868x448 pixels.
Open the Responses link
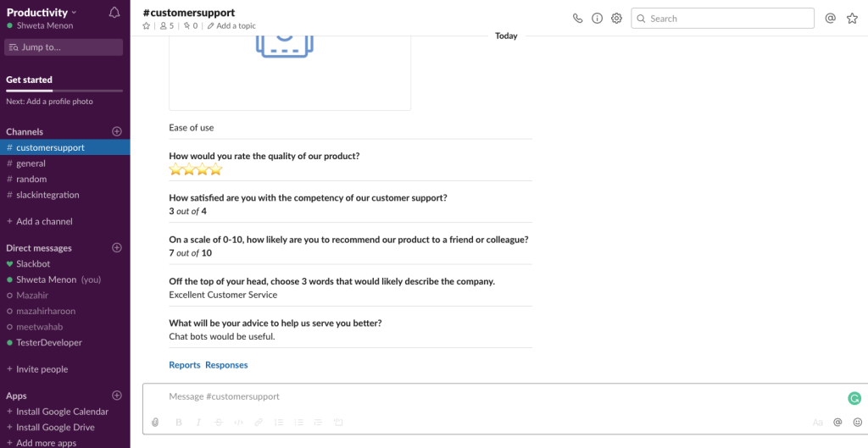pyautogui.click(x=226, y=365)
